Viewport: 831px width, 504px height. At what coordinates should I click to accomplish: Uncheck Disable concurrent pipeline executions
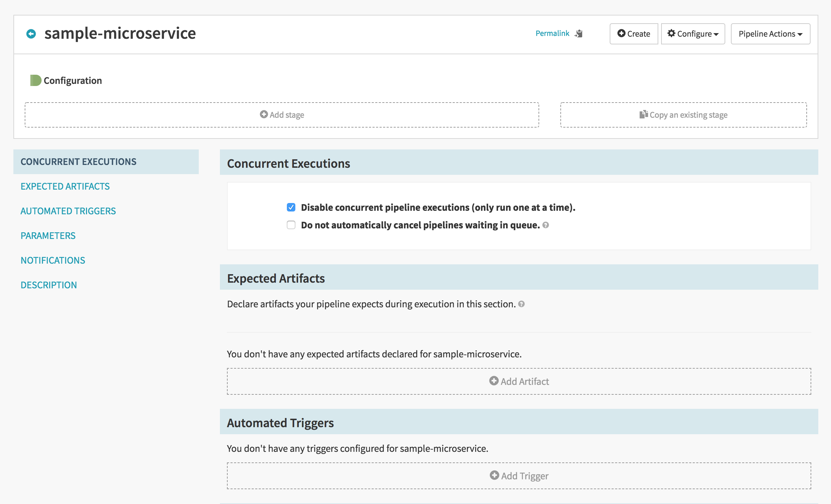291,207
